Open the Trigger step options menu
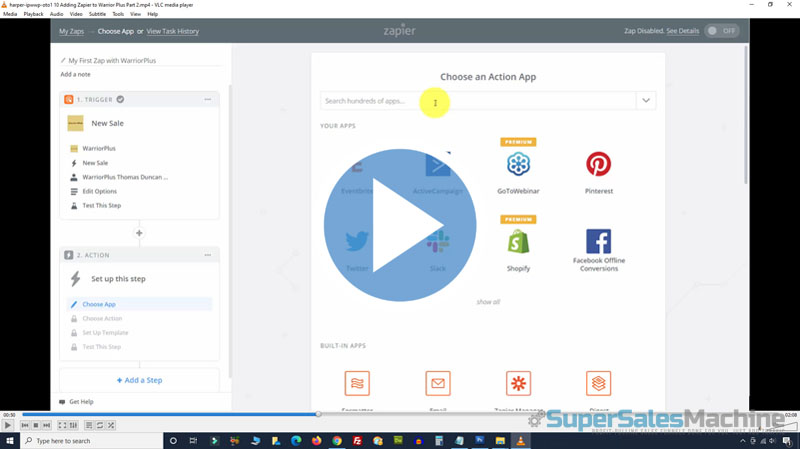This screenshot has height=449, width=800. click(x=207, y=99)
